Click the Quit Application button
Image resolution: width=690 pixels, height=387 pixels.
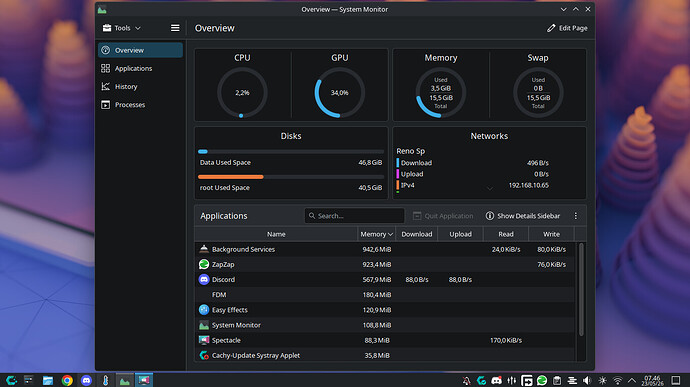443,216
